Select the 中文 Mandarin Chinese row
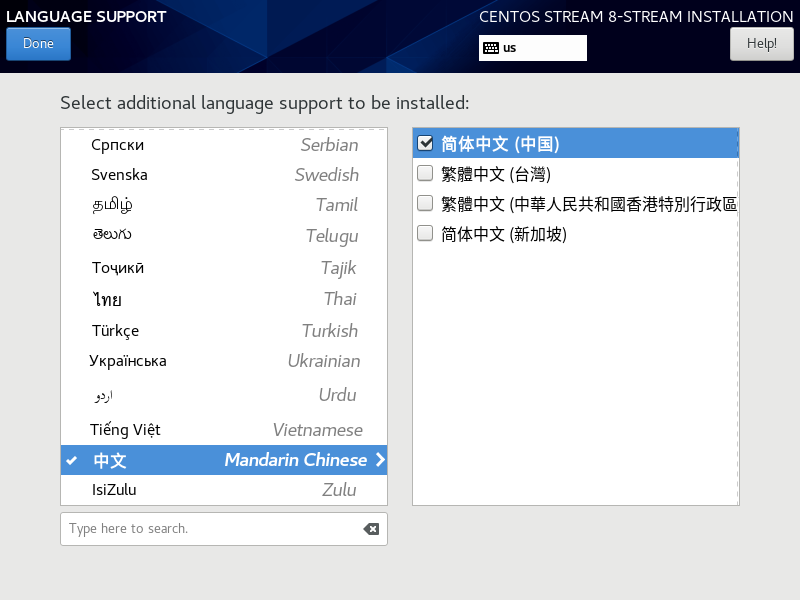The height and width of the screenshot is (600, 800). (x=224, y=460)
